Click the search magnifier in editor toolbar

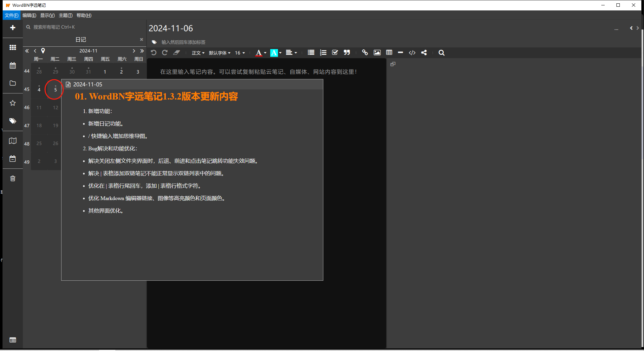point(442,53)
